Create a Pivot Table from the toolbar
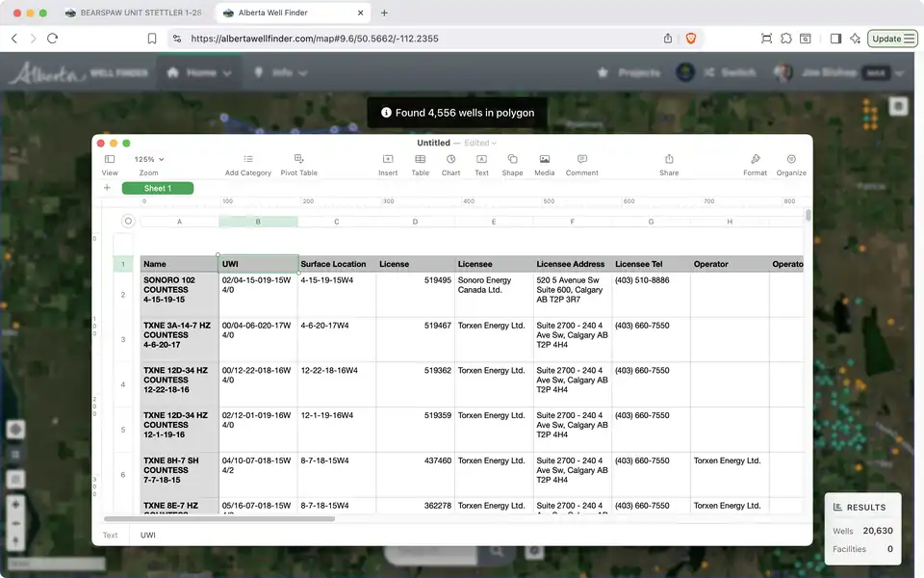This screenshot has height=578, width=924. 298,165
